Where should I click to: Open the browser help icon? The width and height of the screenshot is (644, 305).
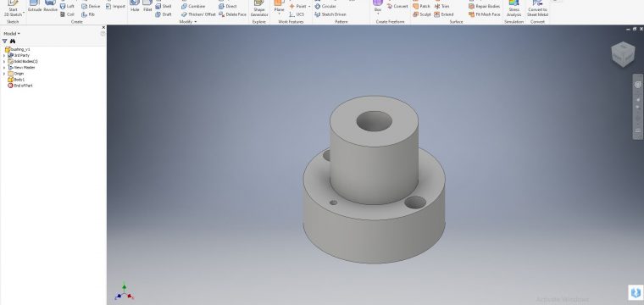[x=103, y=34]
